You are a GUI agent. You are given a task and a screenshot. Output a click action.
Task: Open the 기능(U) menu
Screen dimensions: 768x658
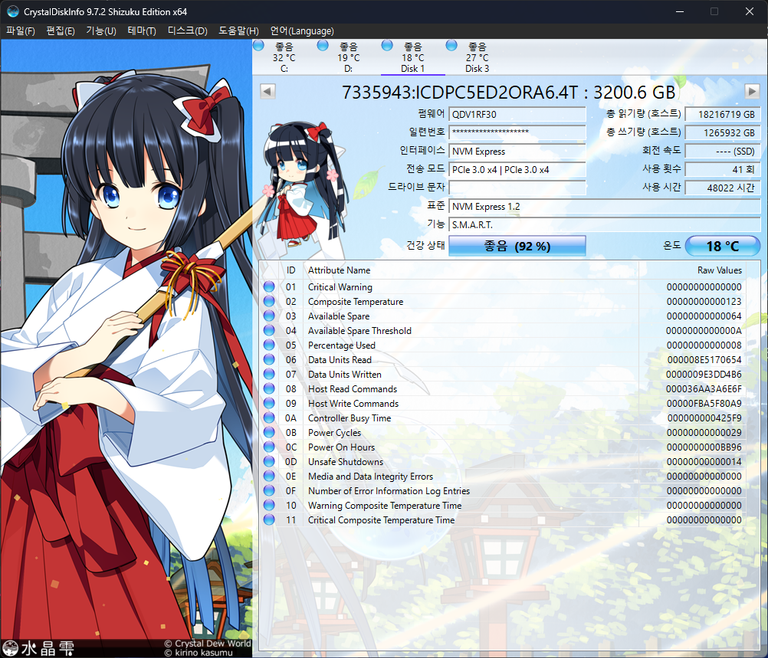click(101, 31)
